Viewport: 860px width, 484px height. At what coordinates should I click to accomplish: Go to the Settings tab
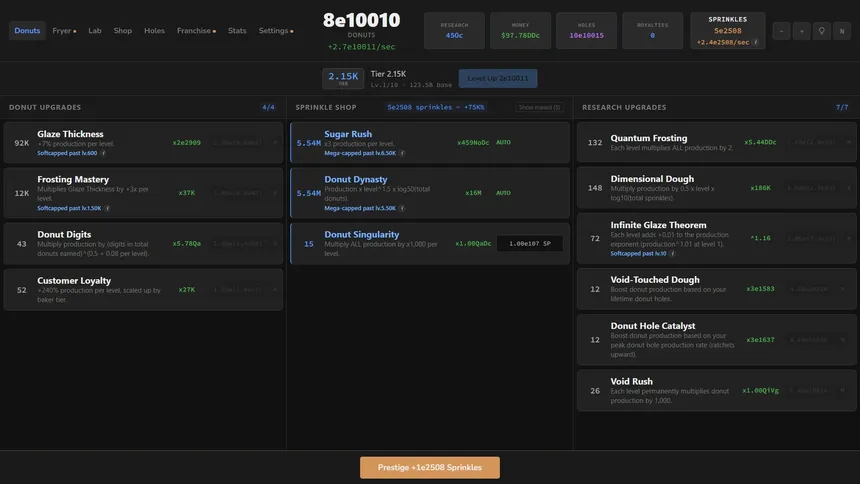coord(276,31)
